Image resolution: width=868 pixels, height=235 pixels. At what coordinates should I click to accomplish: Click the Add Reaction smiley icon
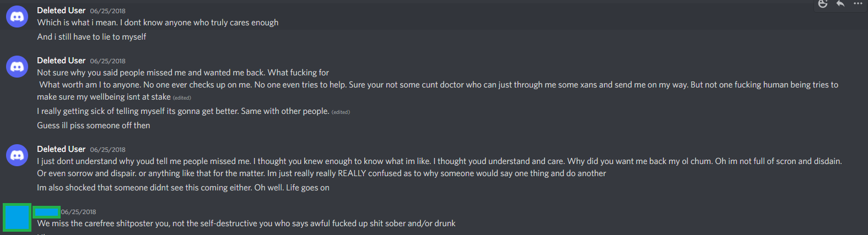823,3
